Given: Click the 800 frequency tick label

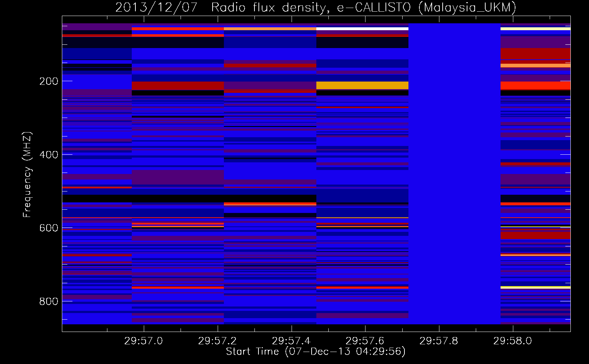Looking at the screenshot, I should [49, 301].
